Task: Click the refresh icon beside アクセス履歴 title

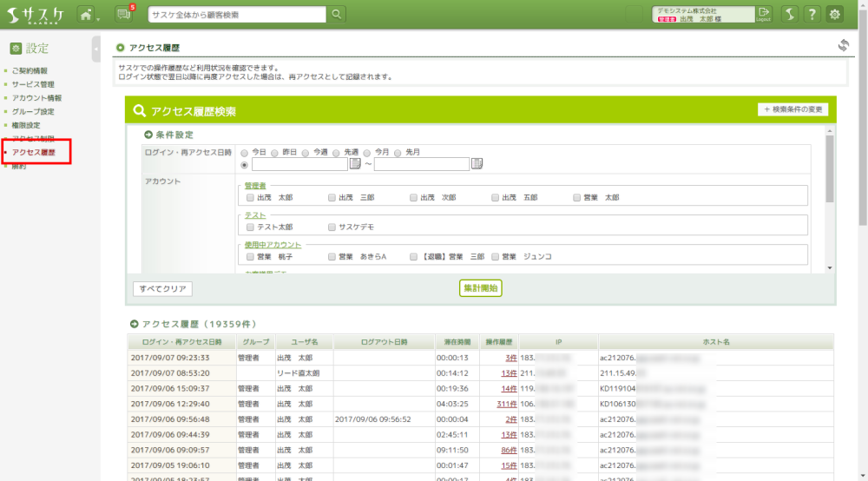Action: [x=842, y=46]
